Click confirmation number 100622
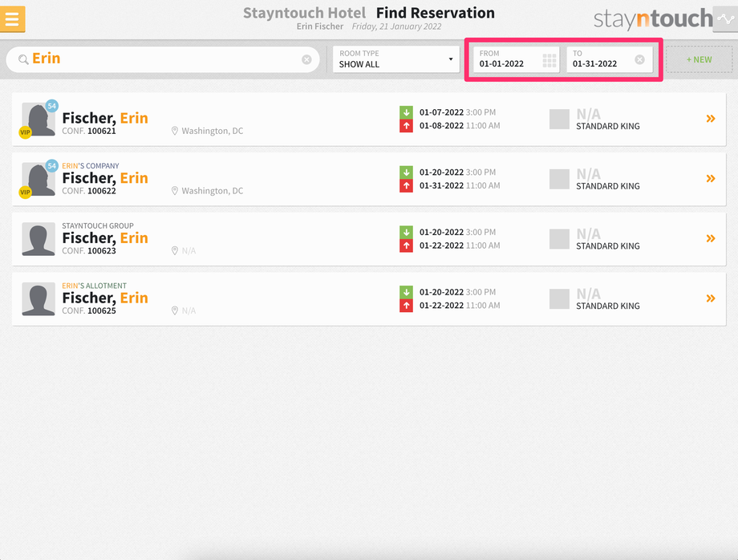 click(102, 191)
